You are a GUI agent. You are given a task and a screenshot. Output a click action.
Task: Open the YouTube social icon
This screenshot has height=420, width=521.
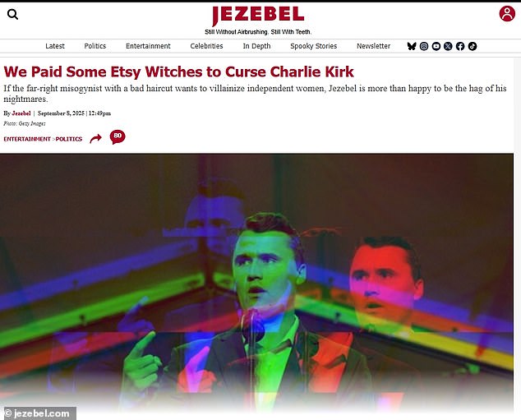coord(436,46)
